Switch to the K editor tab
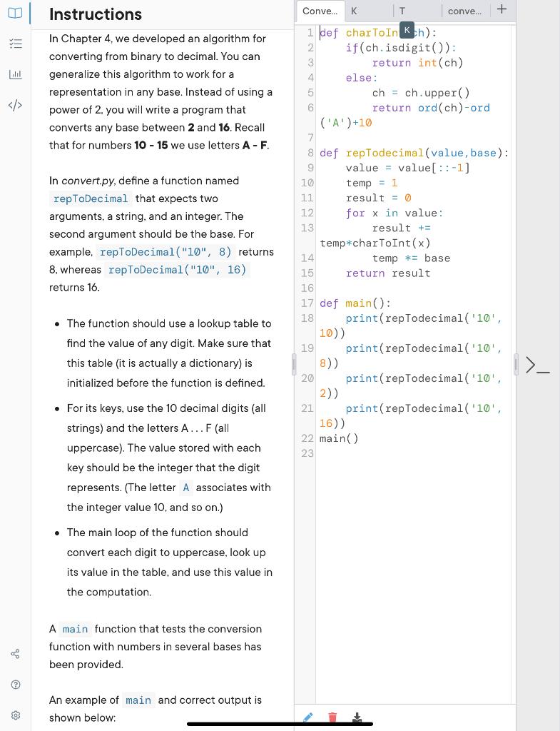560x731 pixels. 369,11
